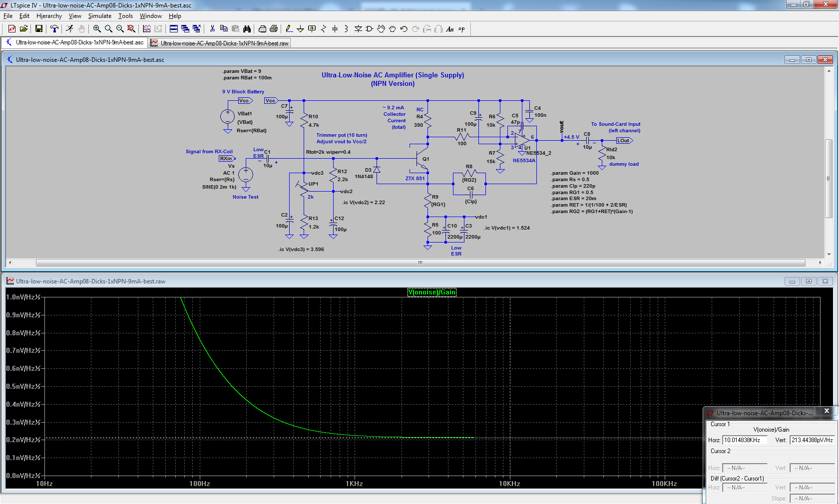Tile windows horizontally icon

(x=174, y=29)
